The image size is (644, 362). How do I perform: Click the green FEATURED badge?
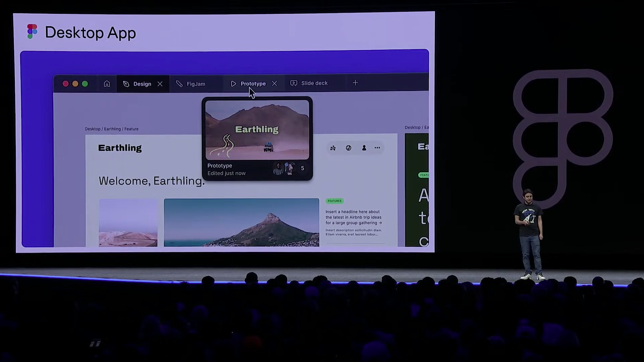334,201
